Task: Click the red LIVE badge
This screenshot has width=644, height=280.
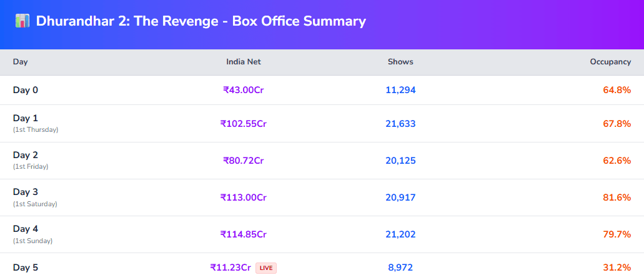Action: tap(266, 267)
